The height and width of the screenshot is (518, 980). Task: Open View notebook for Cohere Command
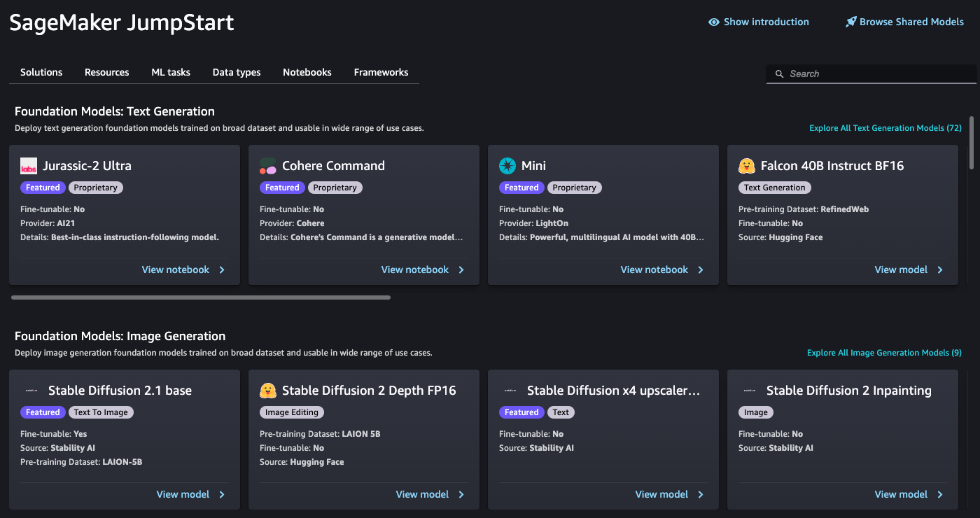[x=415, y=269]
